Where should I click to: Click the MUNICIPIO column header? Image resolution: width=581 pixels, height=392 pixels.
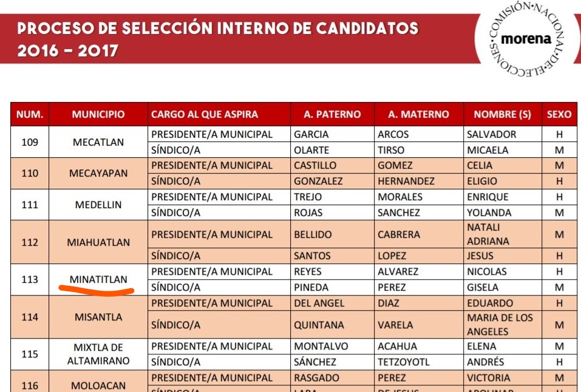[x=98, y=114]
